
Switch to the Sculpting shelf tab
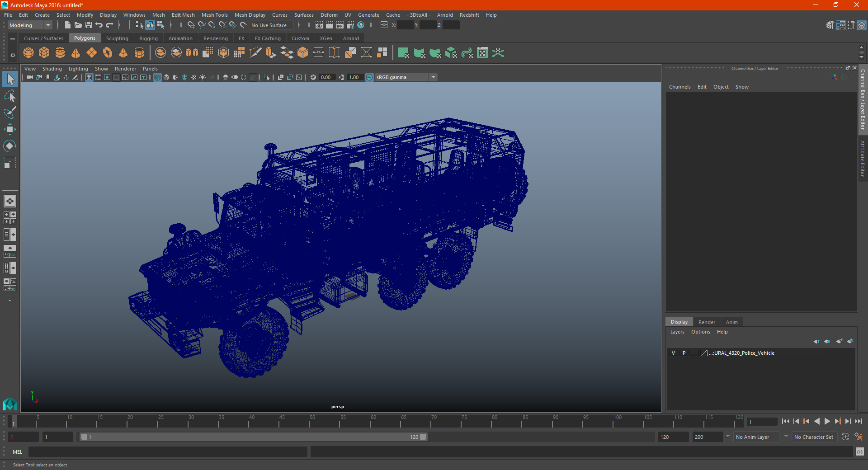[x=117, y=38]
